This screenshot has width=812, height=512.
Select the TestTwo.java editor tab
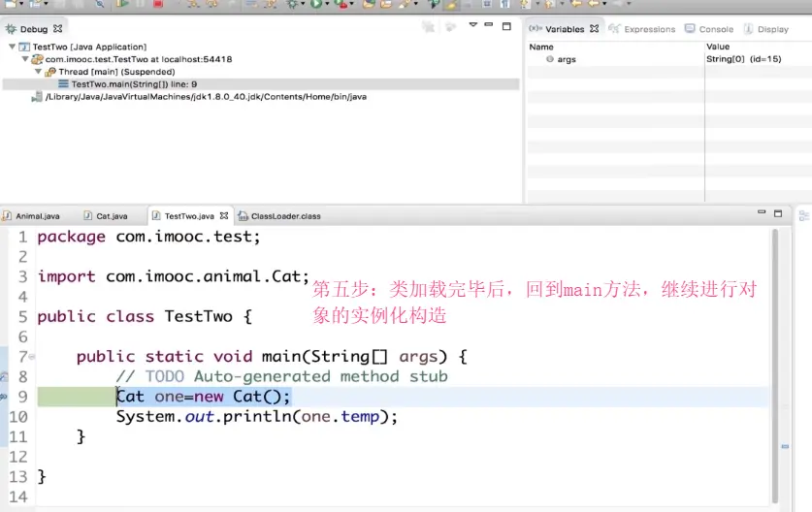pos(189,216)
